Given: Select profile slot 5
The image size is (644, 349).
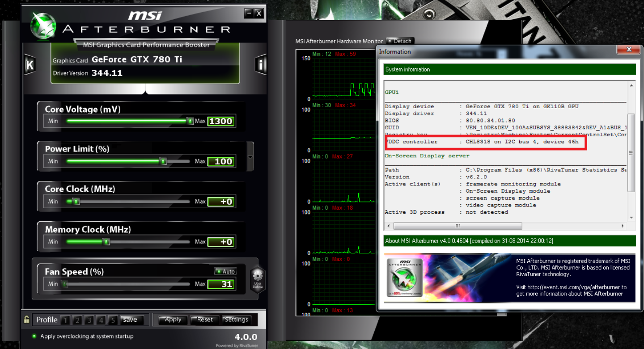Looking at the screenshot, I should click(113, 320).
